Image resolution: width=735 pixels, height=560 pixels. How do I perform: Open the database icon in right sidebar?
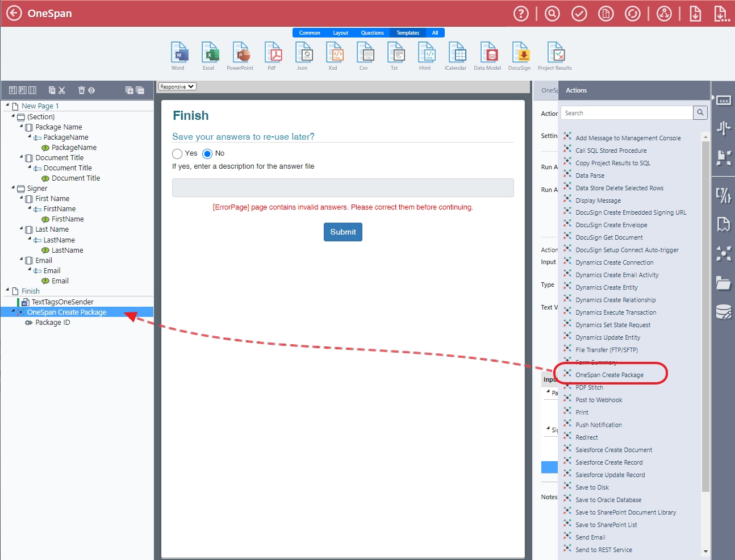tap(723, 312)
